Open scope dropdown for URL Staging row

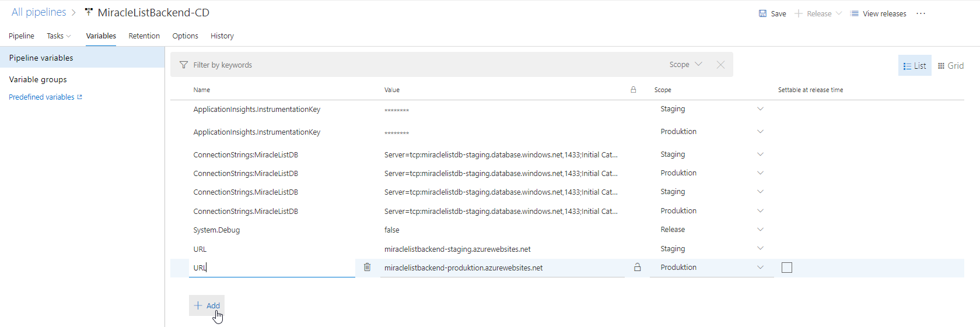pyautogui.click(x=760, y=248)
